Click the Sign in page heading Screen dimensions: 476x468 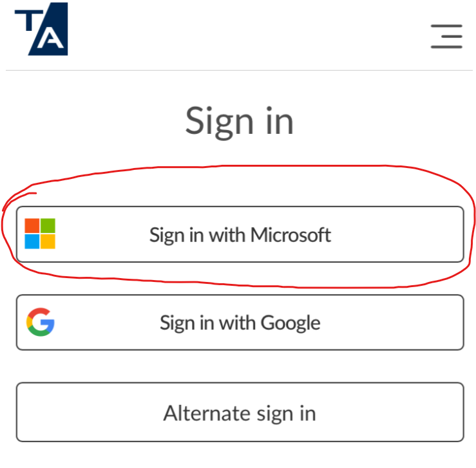(240, 122)
